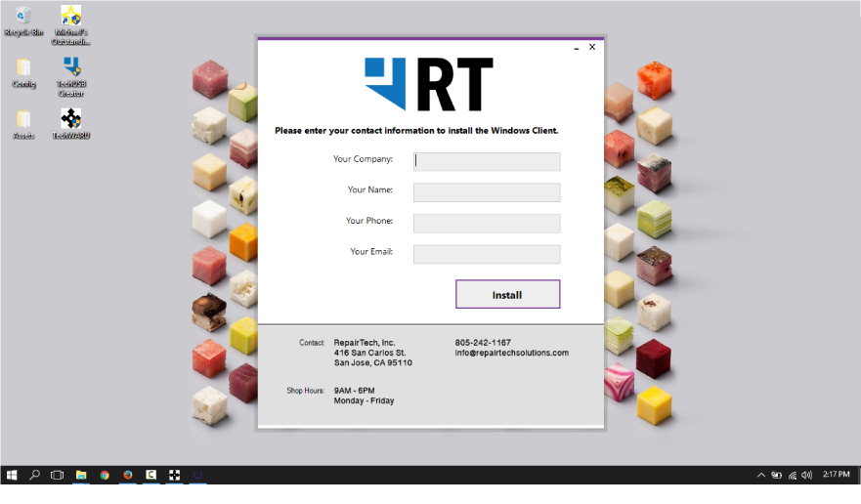Viewport: 861px width, 504px height.
Task: Select the Assets folder on desktop
Action: click(23, 125)
